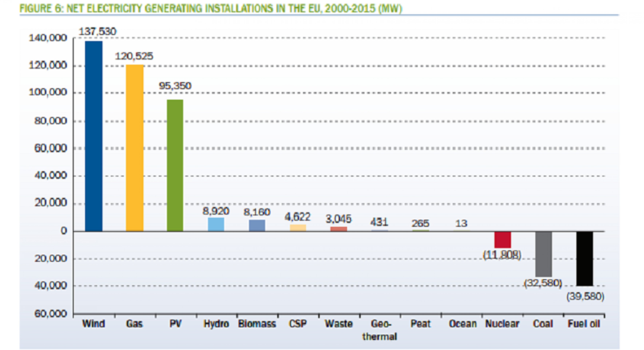Screen dimensions: 644x350
Task: Select the light blue Hydro bar
Action: [216, 224]
